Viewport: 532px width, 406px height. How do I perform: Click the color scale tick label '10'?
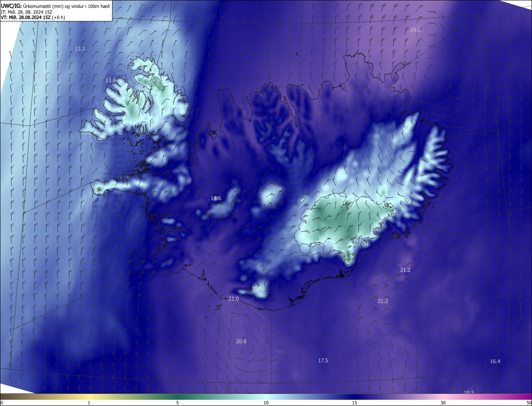click(x=266, y=403)
